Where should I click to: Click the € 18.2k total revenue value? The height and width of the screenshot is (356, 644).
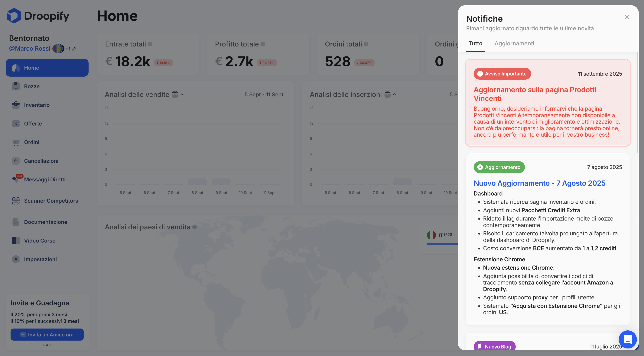coord(128,61)
